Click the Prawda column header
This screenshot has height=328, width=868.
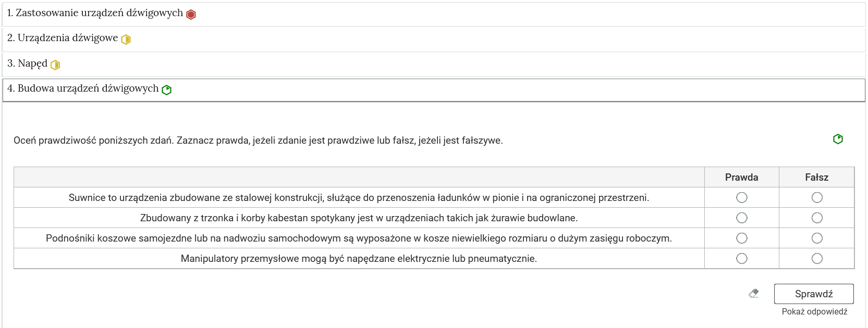(742, 177)
